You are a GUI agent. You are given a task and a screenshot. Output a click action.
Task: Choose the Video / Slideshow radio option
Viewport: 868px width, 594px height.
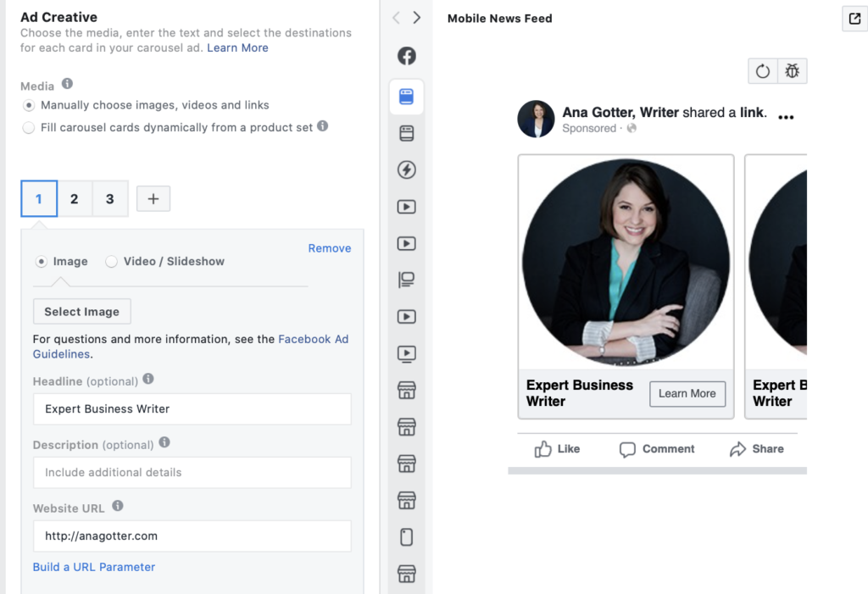click(x=111, y=262)
